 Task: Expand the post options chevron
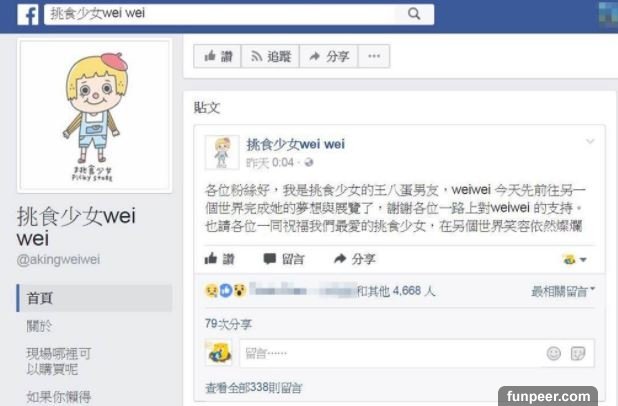(590, 141)
